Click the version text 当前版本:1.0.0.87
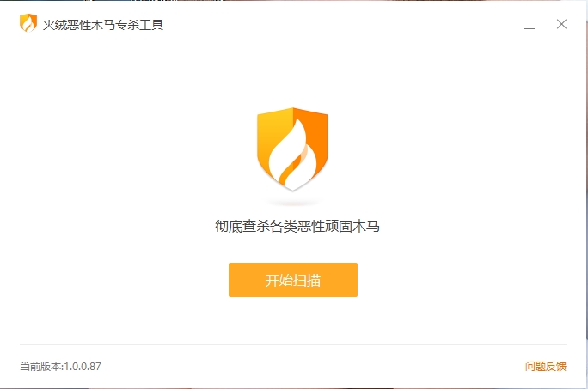 [x=60, y=366]
